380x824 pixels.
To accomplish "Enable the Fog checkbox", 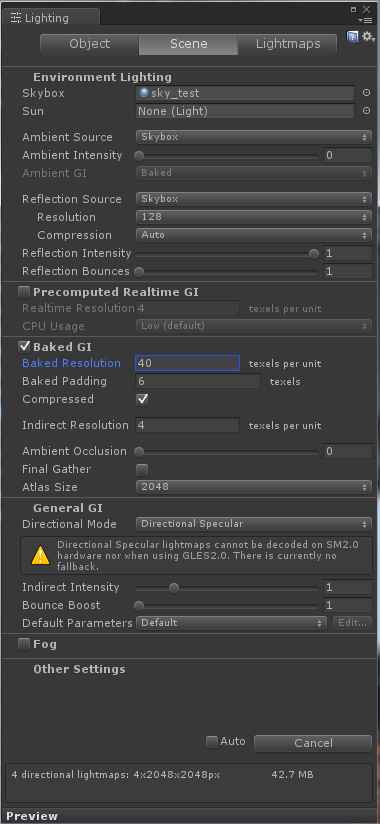I will pyautogui.click(x=24, y=644).
